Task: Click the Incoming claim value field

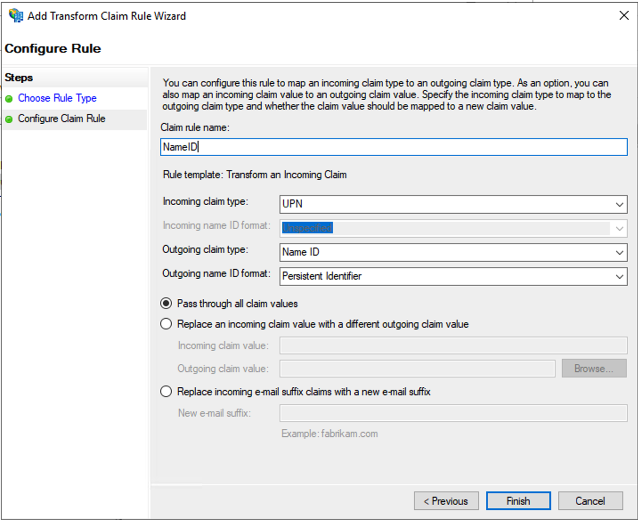Action: (453, 346)
